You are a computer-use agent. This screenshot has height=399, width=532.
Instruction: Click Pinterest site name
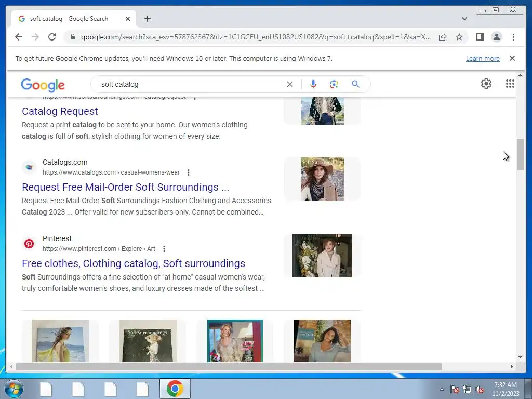click(x=57, y=238)
